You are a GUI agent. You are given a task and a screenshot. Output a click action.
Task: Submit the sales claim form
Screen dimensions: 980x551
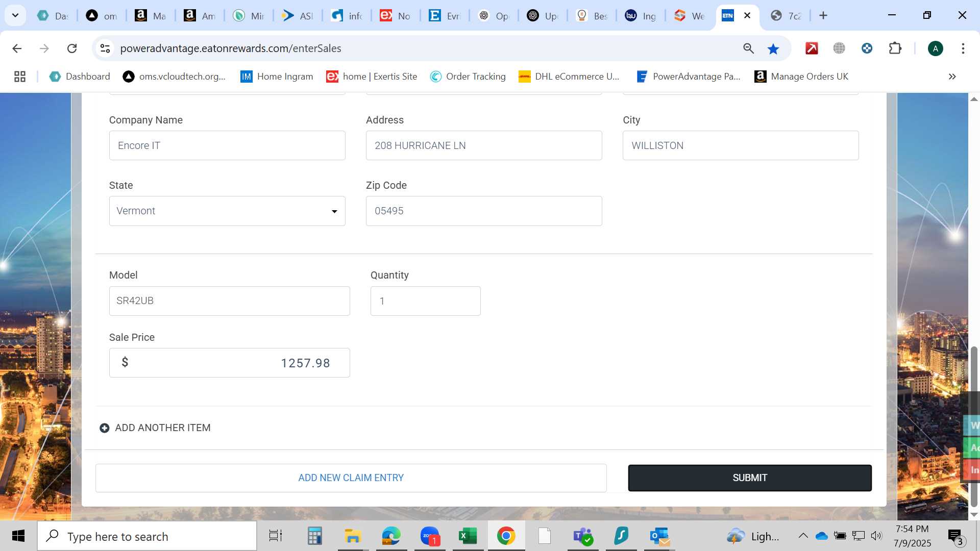click(x=750, y=478)
